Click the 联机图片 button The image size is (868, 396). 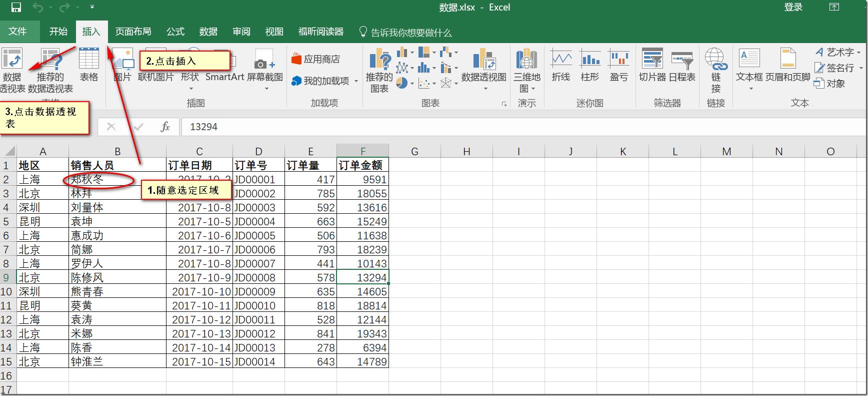point(155,77)
